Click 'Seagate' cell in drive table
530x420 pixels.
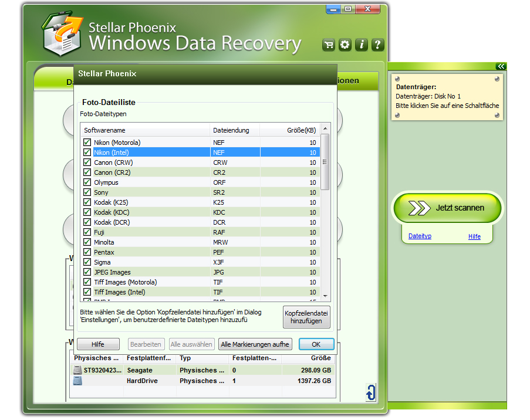pos(140,370)
